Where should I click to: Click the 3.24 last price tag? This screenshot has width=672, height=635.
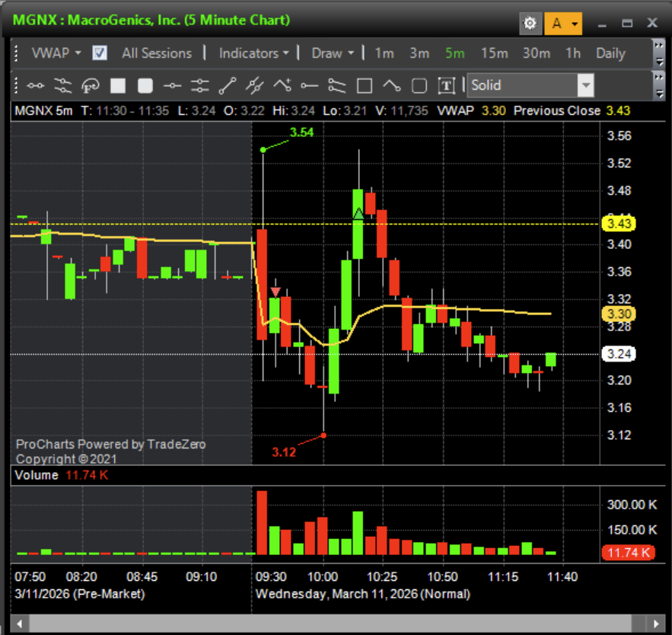pos(619,354)
